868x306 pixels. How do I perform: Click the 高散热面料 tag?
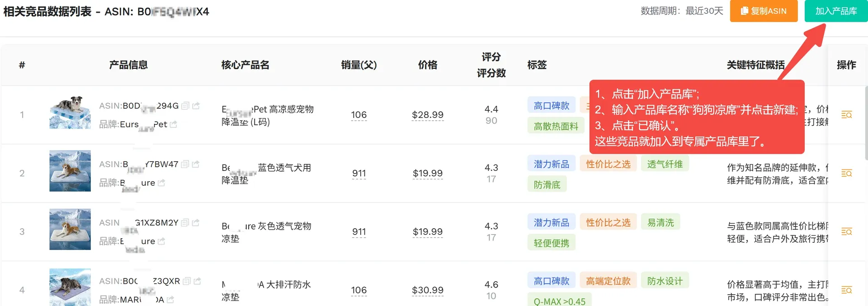(556, 126)
